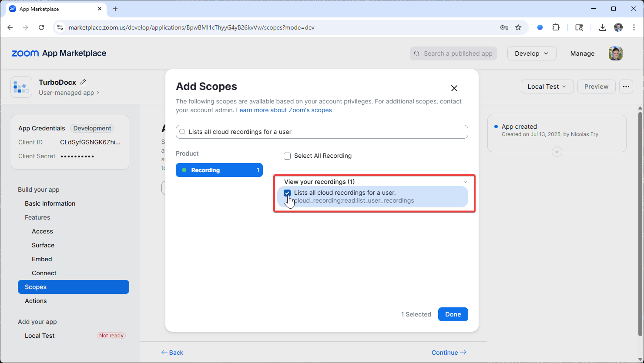Click TurboDocx app icon thumbnail

(x=21, y=87)
